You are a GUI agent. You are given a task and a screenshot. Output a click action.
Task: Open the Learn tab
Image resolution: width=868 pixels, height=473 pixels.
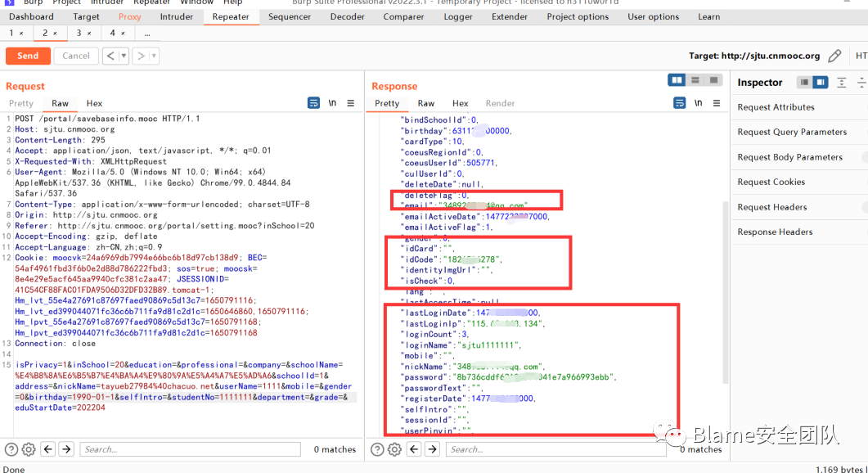point(708,16)
